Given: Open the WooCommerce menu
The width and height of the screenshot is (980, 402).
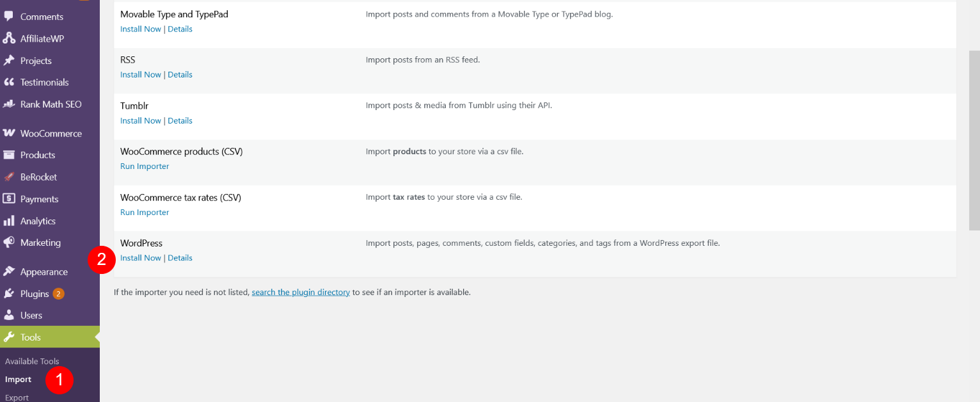Looking at the screenshot, I should (51, 133).
